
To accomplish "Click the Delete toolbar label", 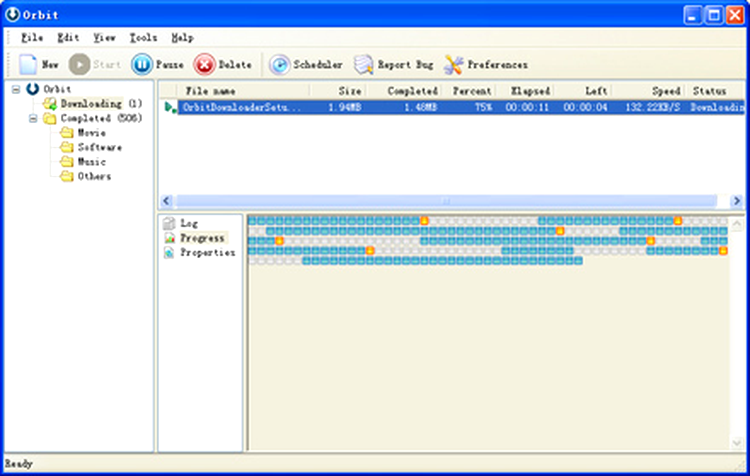I will pos(235,64).
